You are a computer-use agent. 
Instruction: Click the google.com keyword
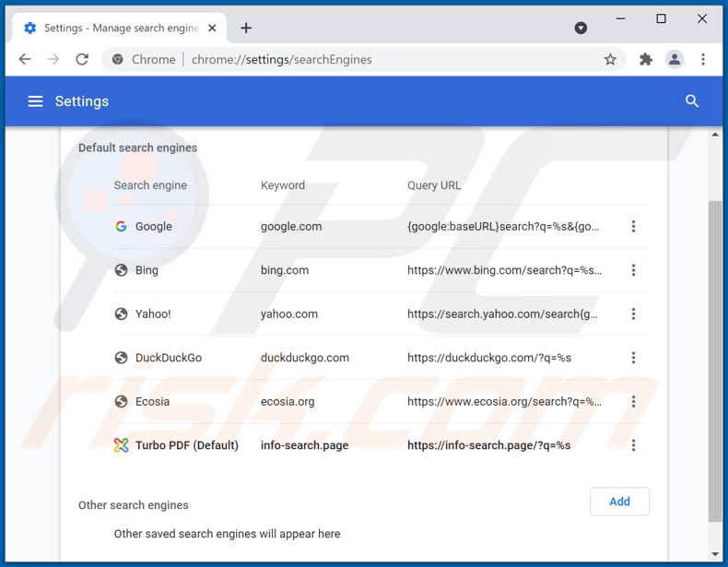291,227
